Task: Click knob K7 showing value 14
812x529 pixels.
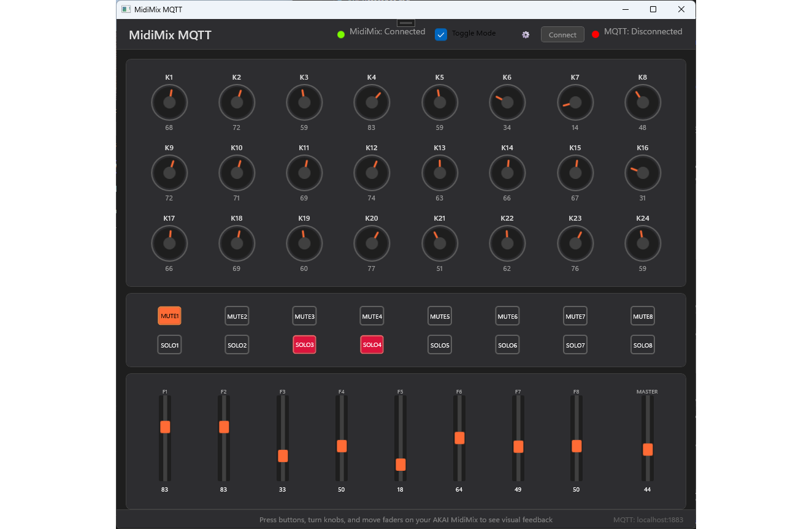Action: (575, 102)
